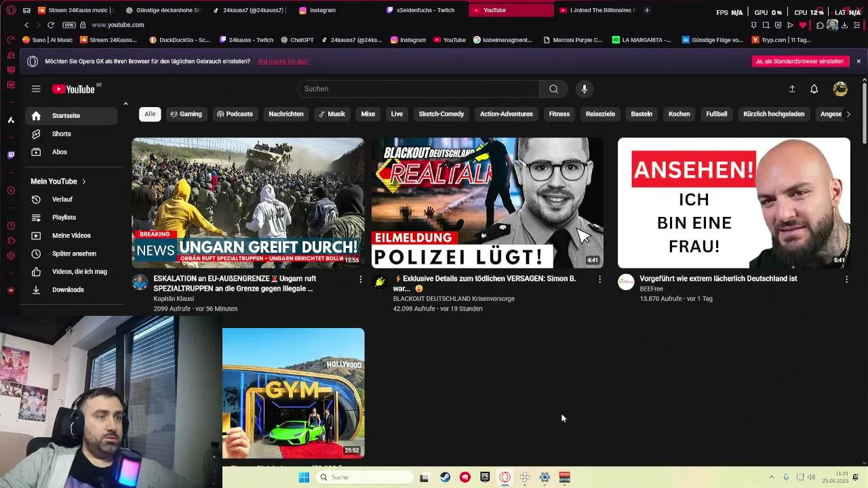Screen dimensions: 868x488
Task: Open the Hollywood GYM video thumbnail
Action: click(294, 393)
